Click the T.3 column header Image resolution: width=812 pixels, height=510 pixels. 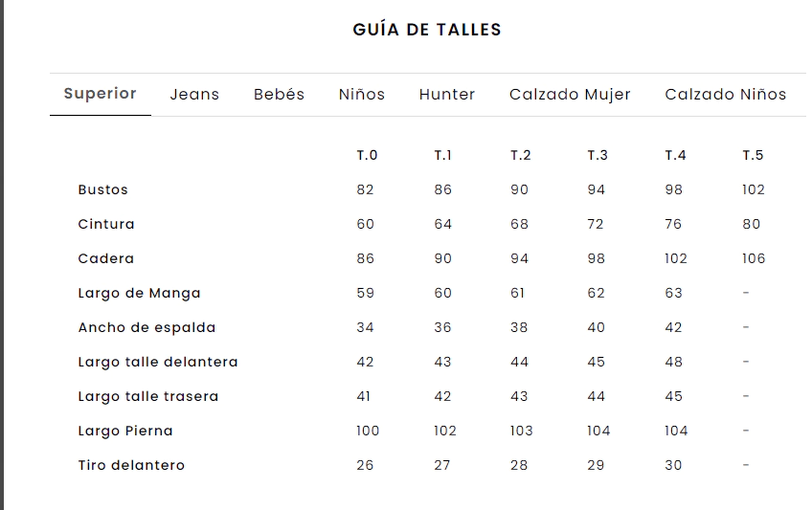(598, 155)
